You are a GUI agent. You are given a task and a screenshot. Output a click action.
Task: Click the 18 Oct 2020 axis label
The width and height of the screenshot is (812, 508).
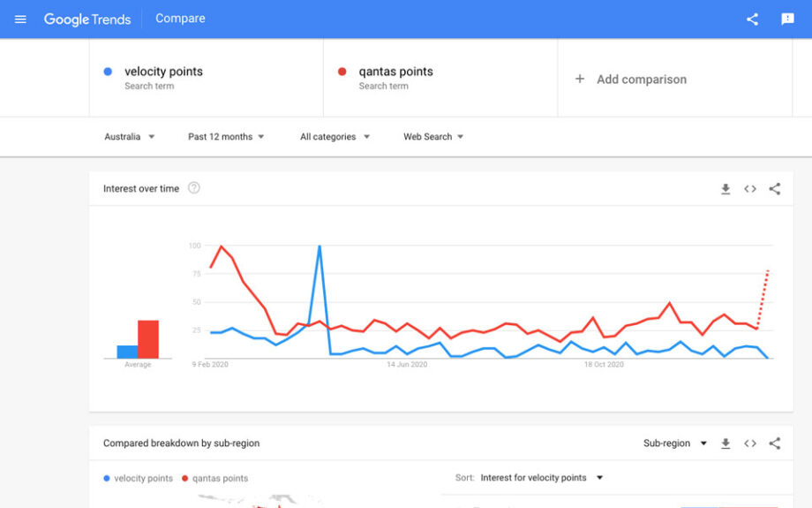click(604, 365)
